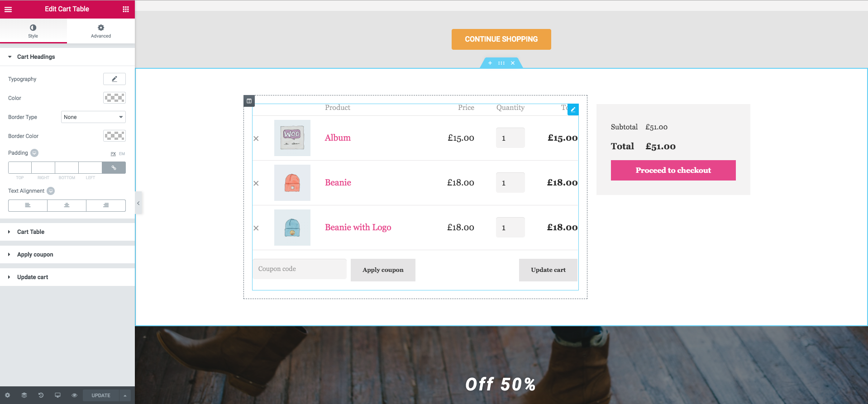The height and width of the screenshot is (404, 868).
Task: Toggle Padding responsive device icon
Action: tap(34, 153)
